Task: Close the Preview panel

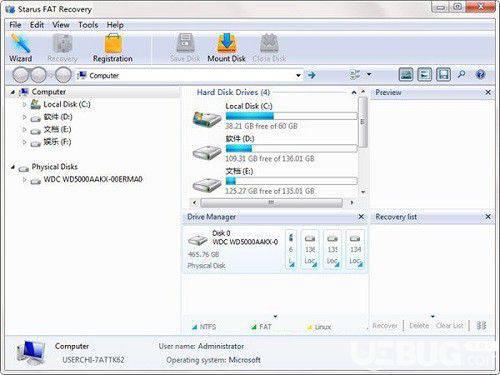Action: click(x=488, y=92)
